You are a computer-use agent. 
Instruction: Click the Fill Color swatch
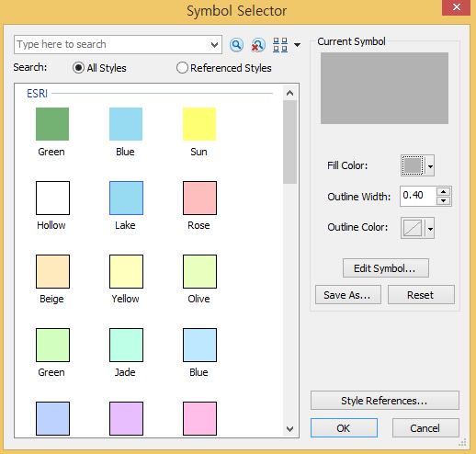point(413,165)
